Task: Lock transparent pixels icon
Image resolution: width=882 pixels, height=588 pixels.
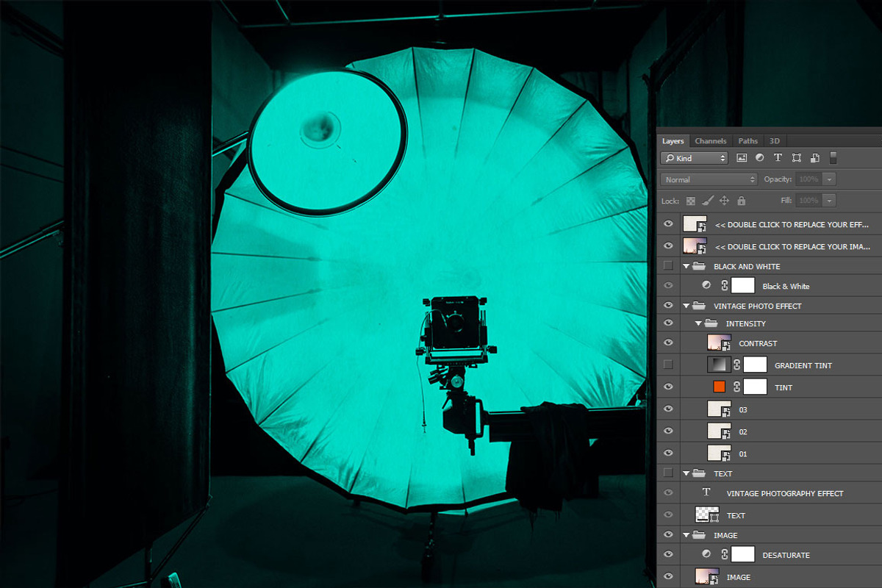Action: coord(691,201)
